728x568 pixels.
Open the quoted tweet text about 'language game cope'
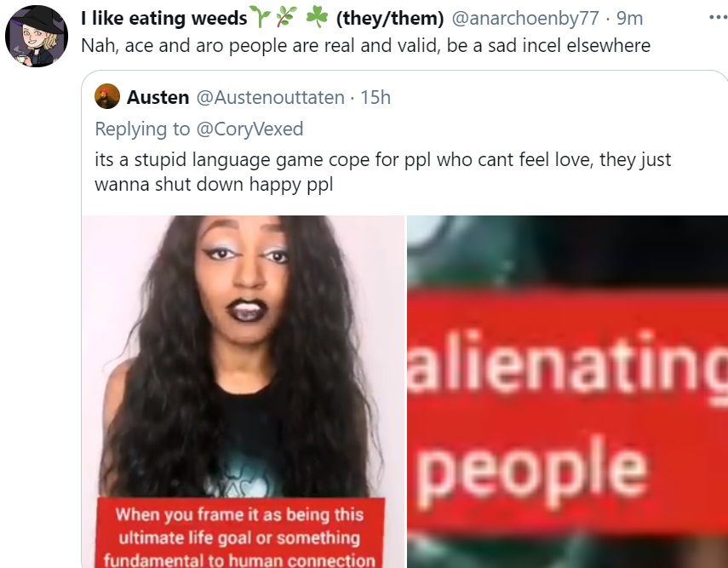coord(383,172)
